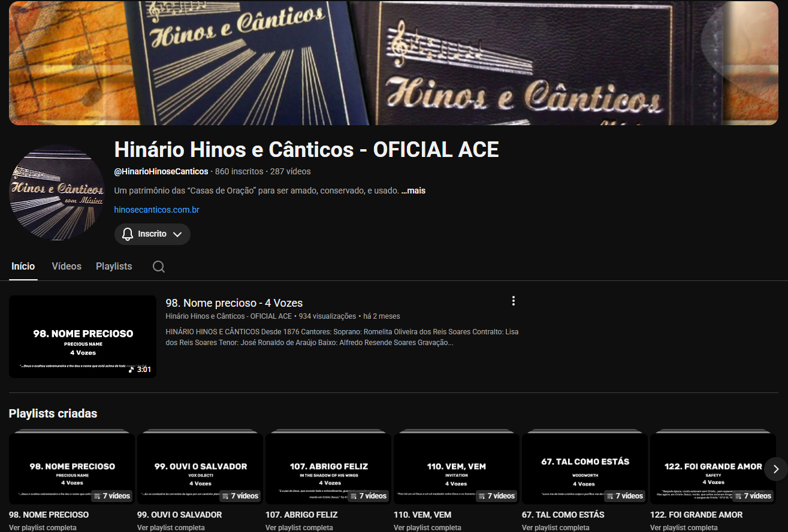Click the @HinarioHinoseCanticos channel handle
Viewport: 788px width, 532px height.
coord(161,171)
